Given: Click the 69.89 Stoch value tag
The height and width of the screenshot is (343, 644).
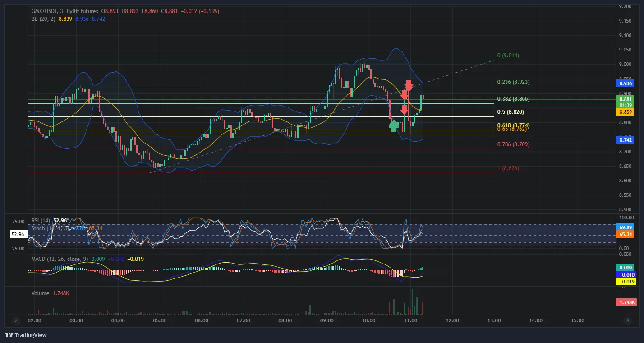Looking at the screenshot, I should pos(626,227).
